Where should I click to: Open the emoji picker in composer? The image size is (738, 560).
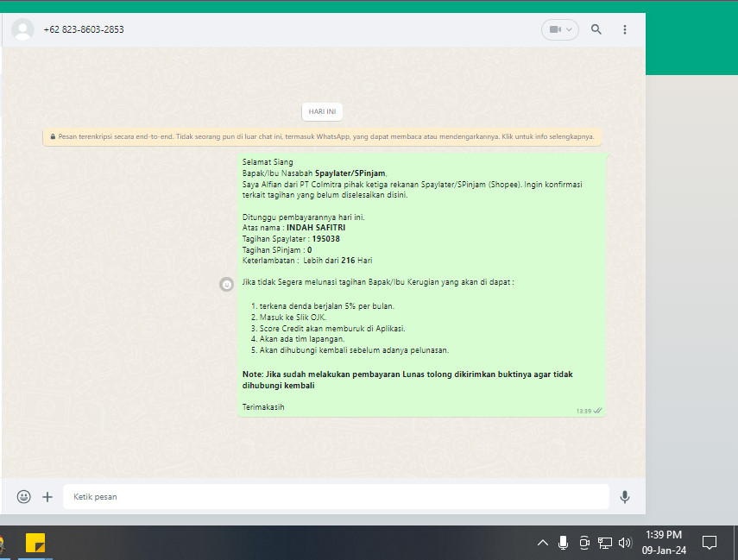tap(24, 496)
